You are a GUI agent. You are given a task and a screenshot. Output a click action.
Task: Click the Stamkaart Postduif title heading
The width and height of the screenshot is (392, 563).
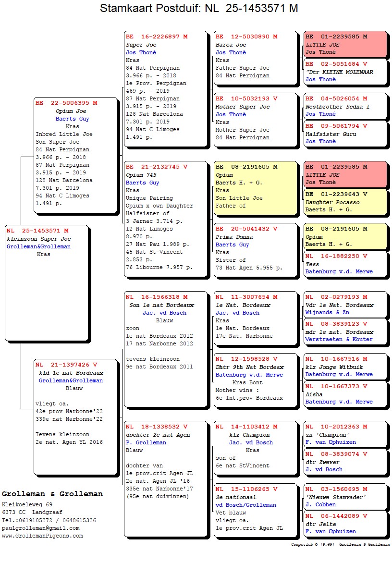point(198,9)
